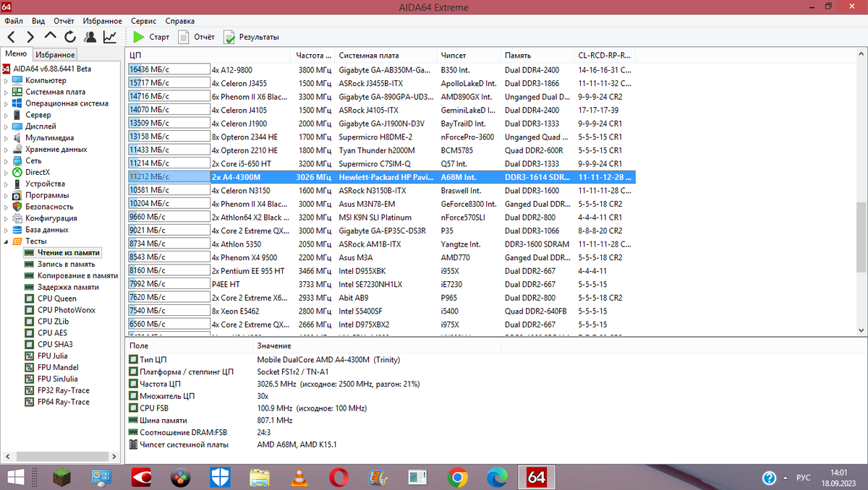Open the Сервис menu
Screen dimensions: 868x490
(x=143, y=21)
